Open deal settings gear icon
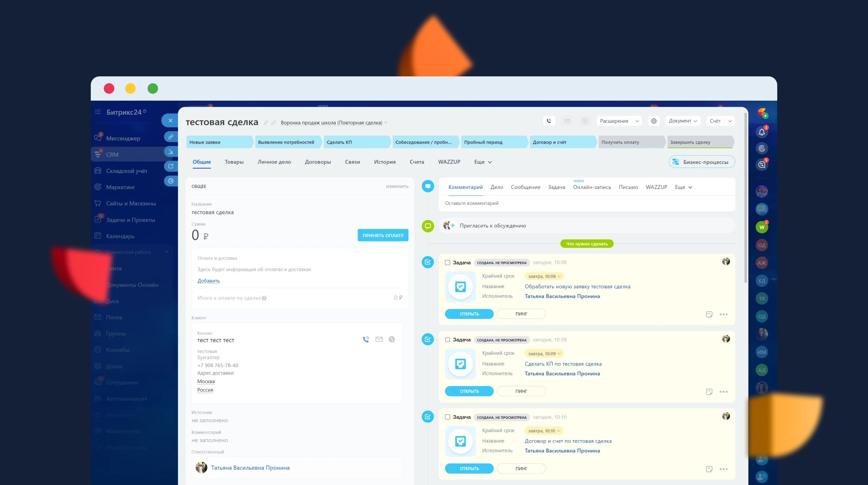 click(654, 121)
